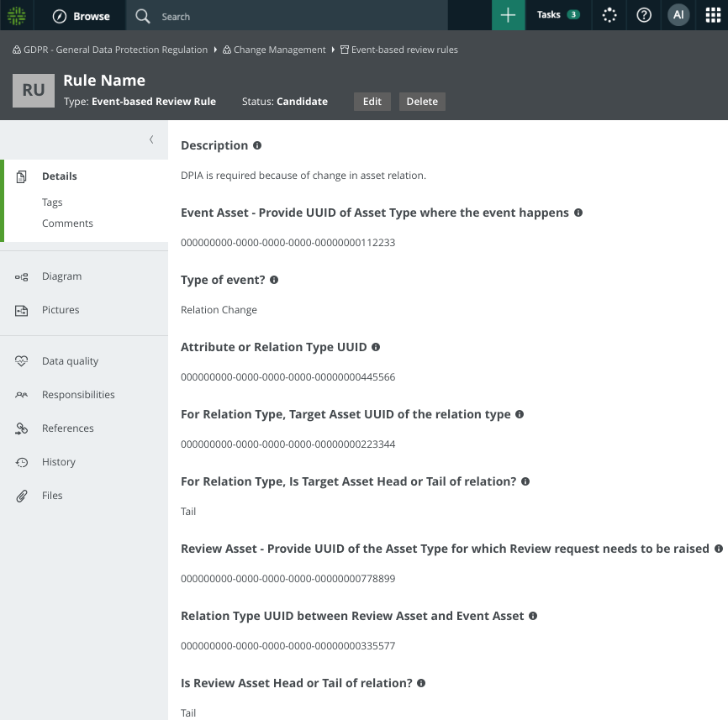Click the Collibra logo home icon
The height and width of the screenshot is (720, 728).
point(17,15)
